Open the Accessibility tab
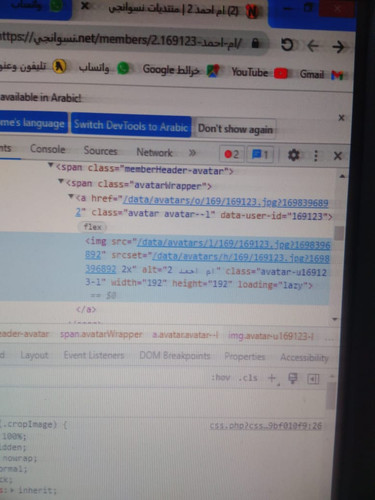375x500 pixels. pos(304,358)
